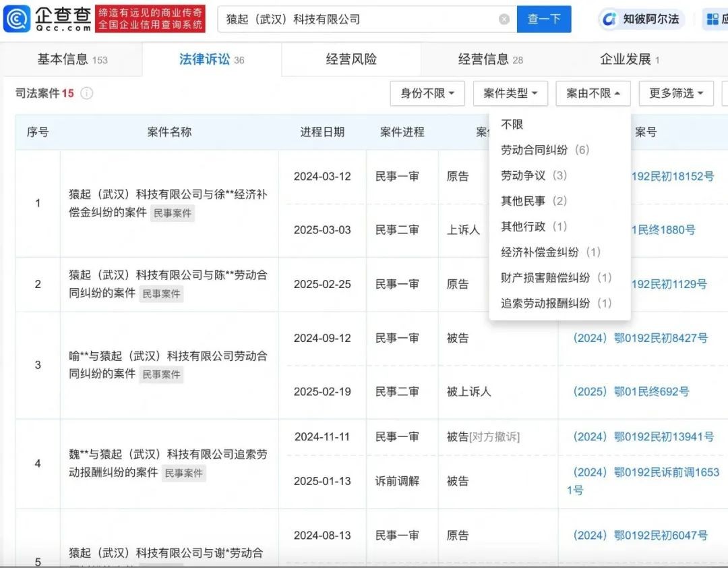Click the blue app icon at top right

coord(712,20)
